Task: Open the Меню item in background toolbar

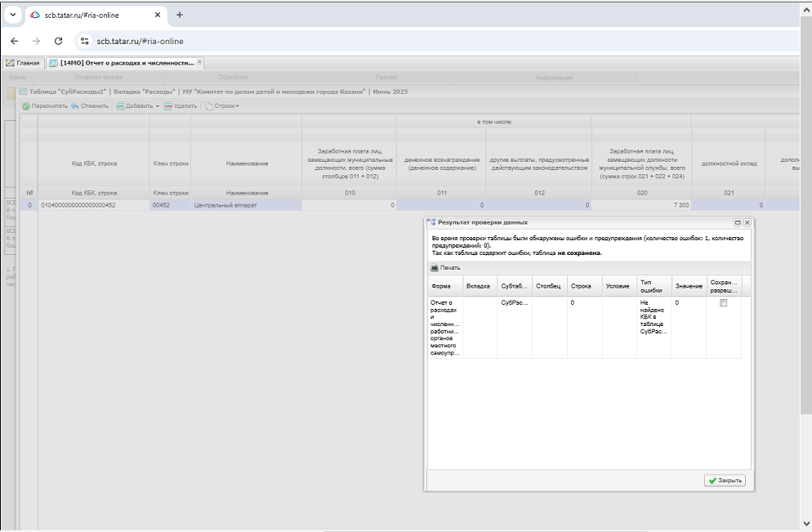Action: 18,77
